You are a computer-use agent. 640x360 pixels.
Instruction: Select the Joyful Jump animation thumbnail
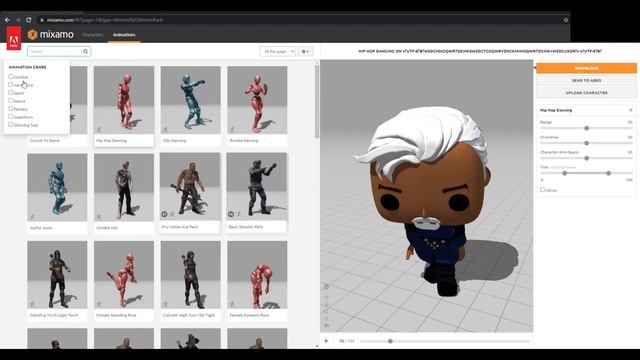57,187
